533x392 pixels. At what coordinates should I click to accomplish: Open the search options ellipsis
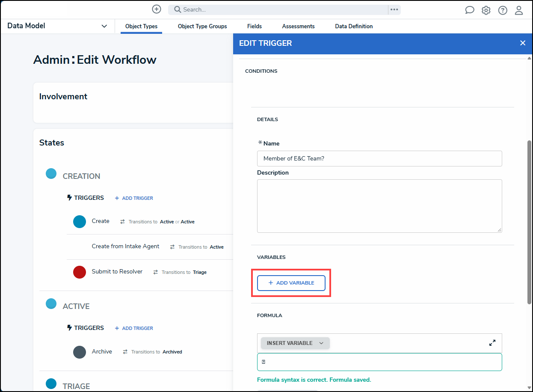[x=394, y=9]
